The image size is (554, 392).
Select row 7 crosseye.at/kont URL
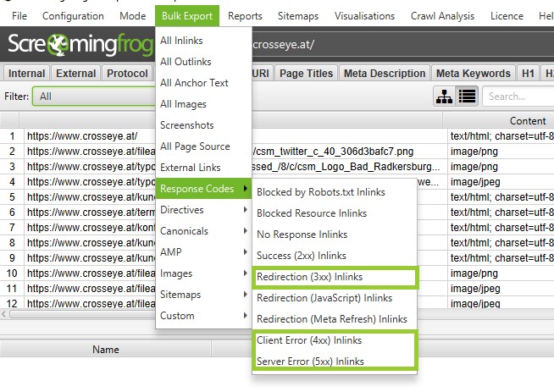91,228
